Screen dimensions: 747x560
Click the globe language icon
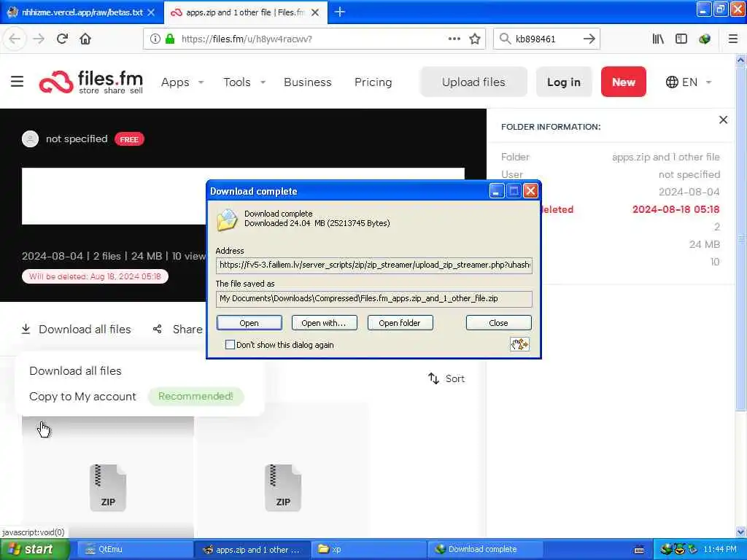(x=672, y=82)
